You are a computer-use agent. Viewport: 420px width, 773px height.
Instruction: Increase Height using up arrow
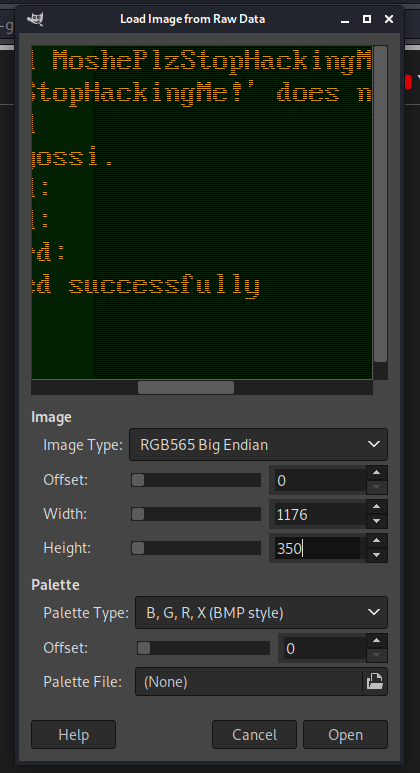pyautogui.click(x=377, y=540)
